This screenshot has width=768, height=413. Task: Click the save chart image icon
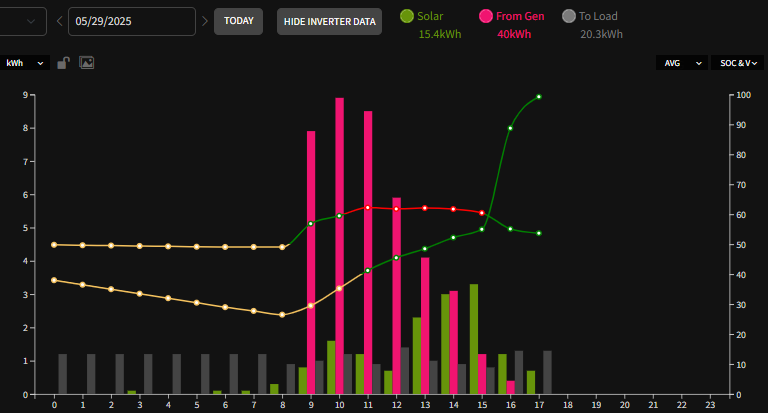click(87, 63)
